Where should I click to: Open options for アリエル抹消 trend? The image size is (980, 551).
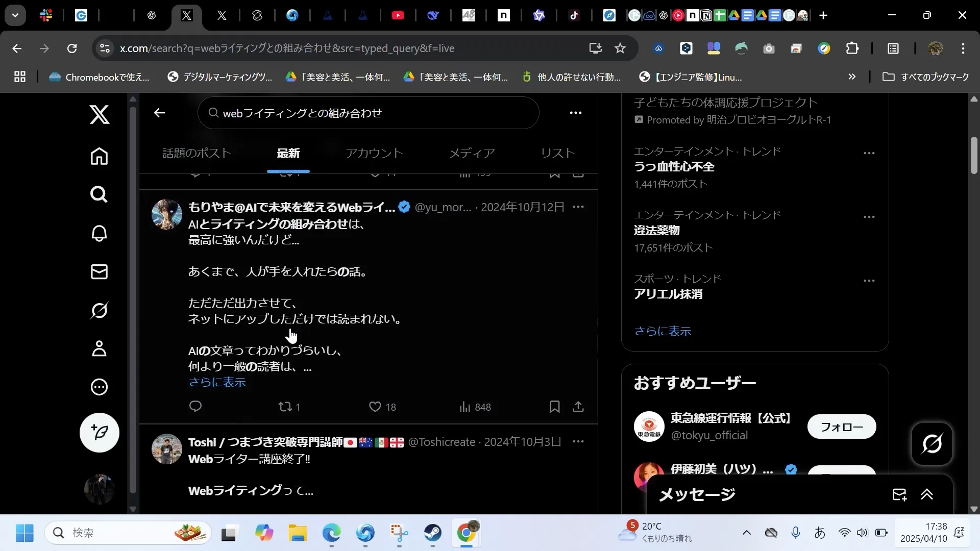click(869, 281)
